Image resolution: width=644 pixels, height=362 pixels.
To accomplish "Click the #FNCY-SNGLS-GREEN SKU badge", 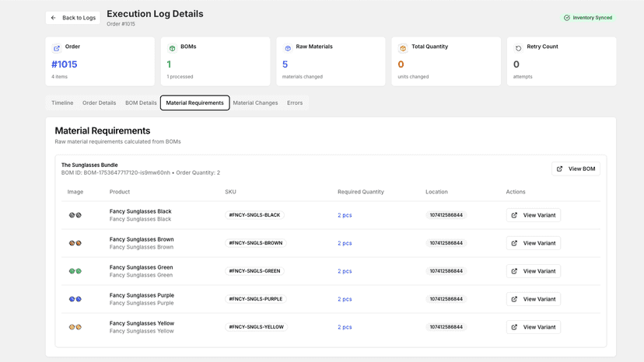I will (x=254, y=271).
